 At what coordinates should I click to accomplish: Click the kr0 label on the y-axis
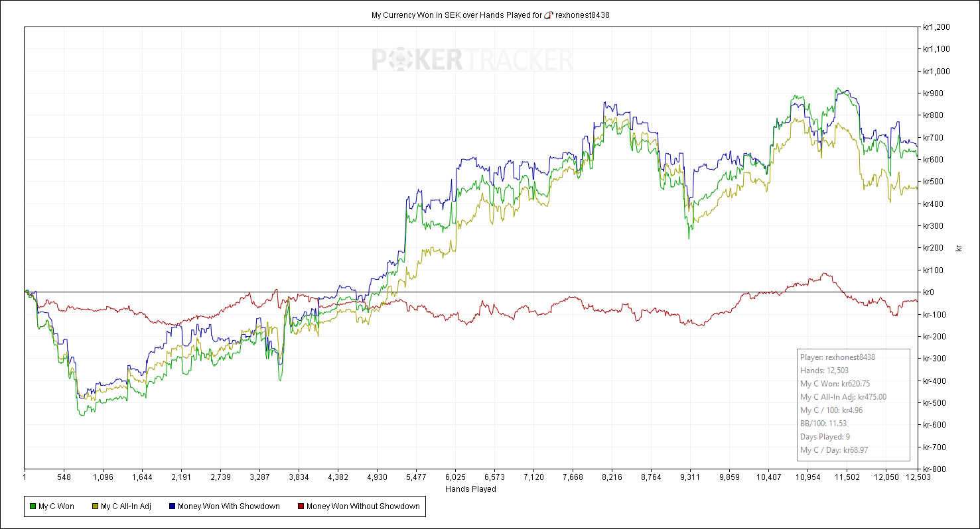click(x=928, y=292)
